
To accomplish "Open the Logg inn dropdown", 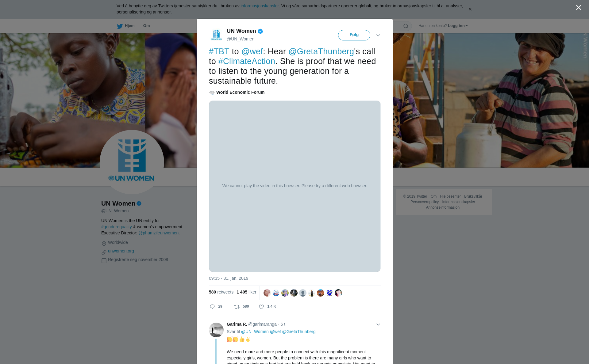I will tap(458, 26).
